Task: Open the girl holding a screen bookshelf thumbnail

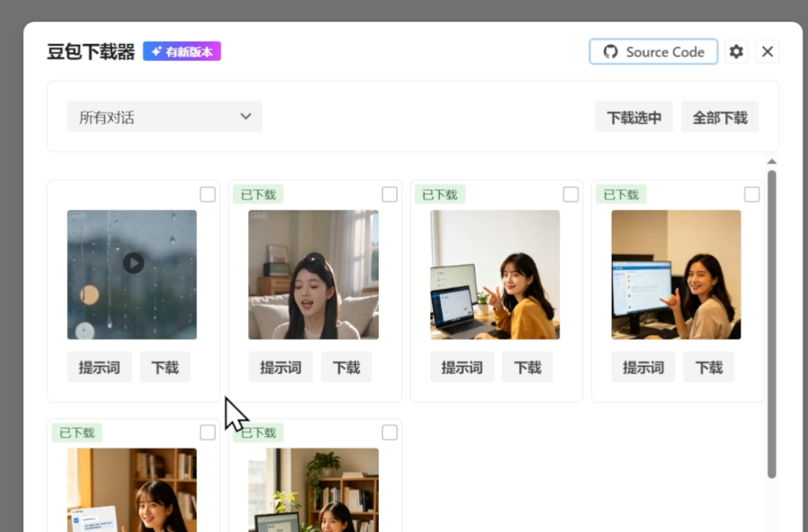Action: pos(132,490)
